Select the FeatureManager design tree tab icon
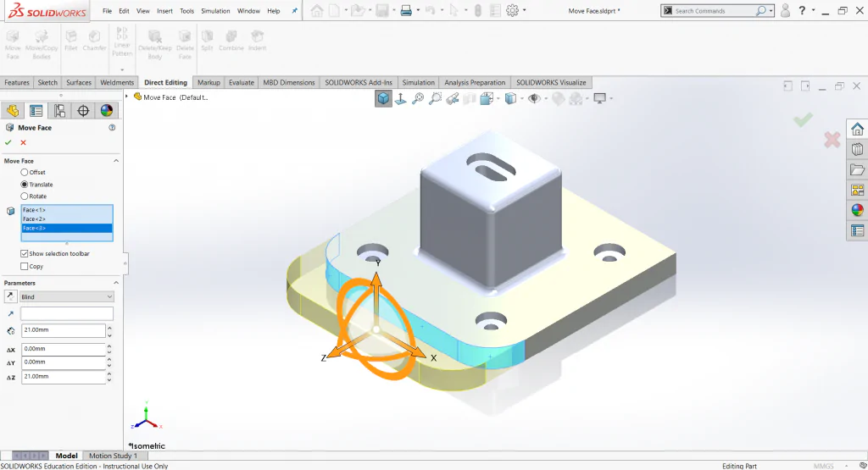The height and width of the screenshot is (470, 868). 13,111
